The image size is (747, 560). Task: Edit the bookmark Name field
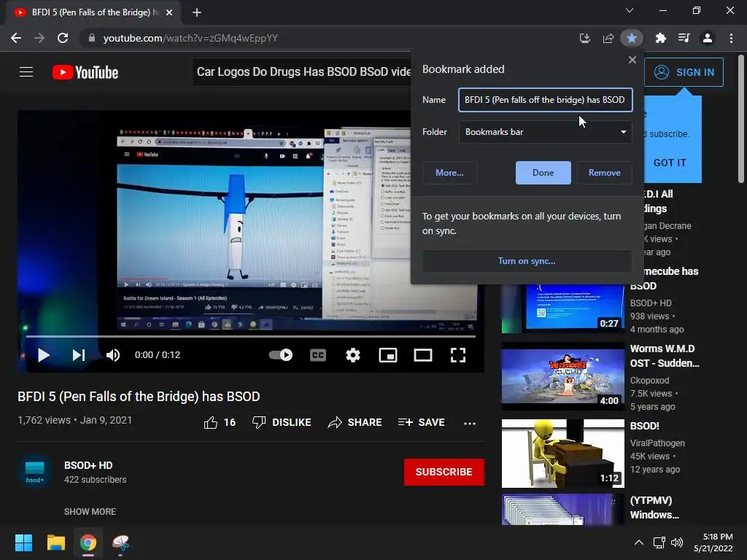point(546,99)
